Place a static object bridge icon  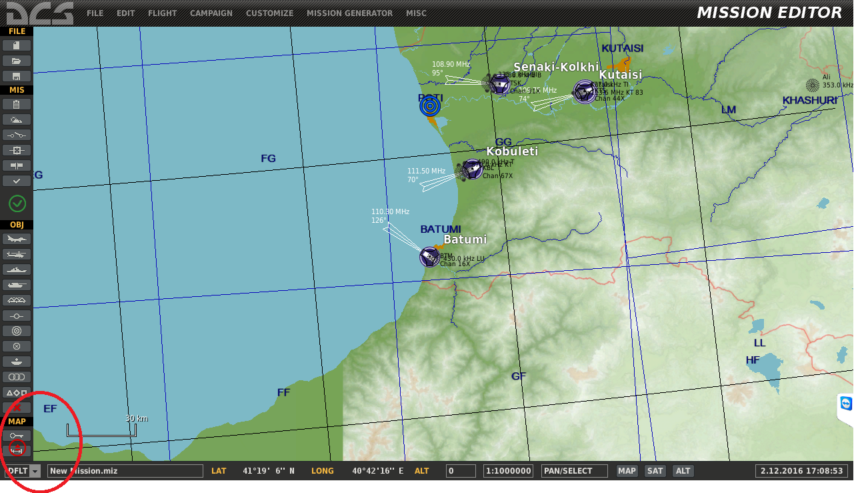(17, 300)
